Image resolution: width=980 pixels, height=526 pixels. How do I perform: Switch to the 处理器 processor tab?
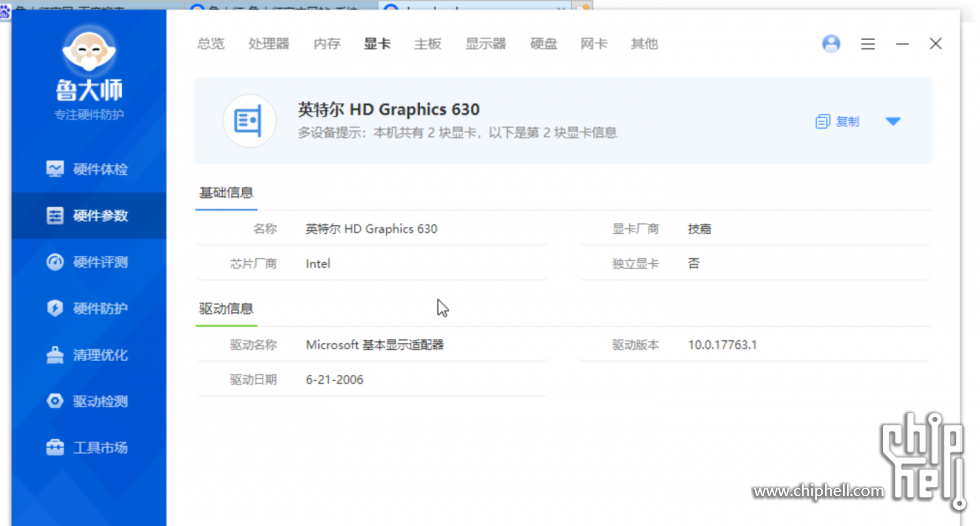click(x=269, y=44)
